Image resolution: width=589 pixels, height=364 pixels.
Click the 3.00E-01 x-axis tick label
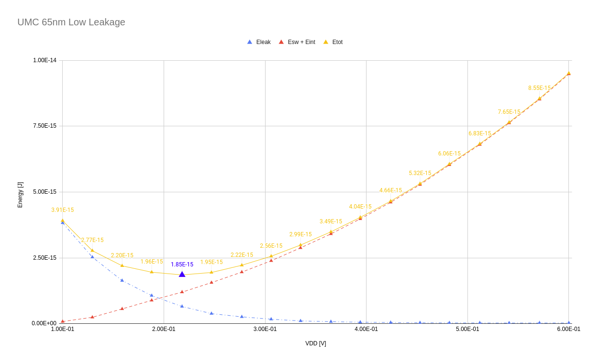tap(265, 329)
